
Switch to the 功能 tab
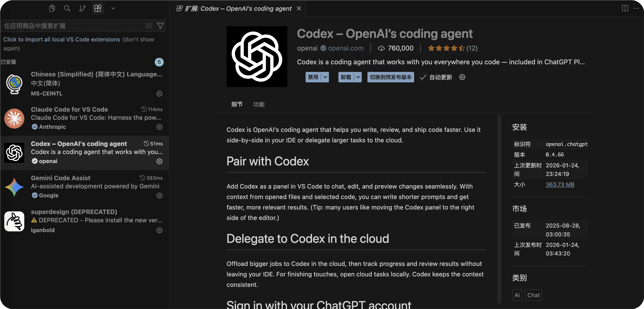pyautogui.click(x=259, y=104)
